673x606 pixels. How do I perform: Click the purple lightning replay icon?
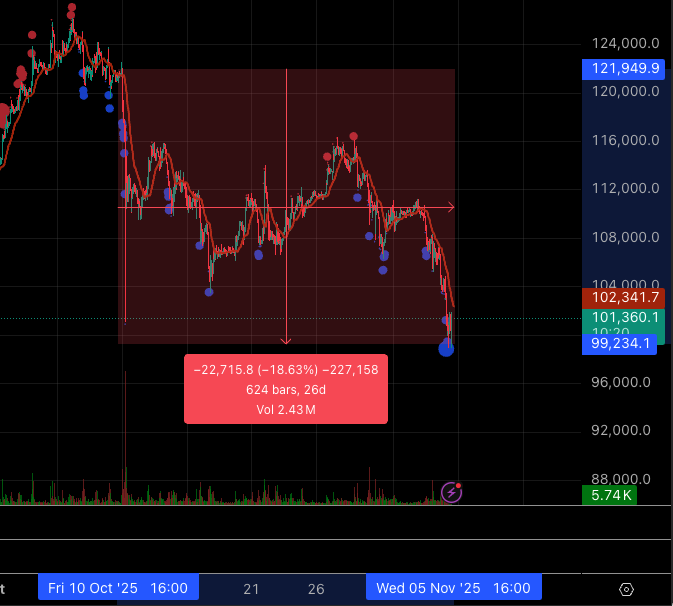[x=452, y=492]
